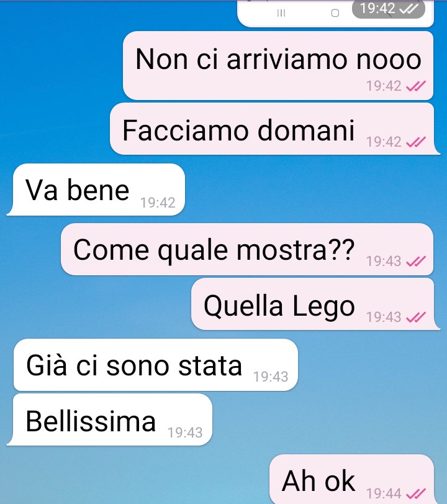The height and width of the screenshot is (504, 447).
Task: Tap the 'Non ci arriviamo nooo' message bubble
Action: 278,66
